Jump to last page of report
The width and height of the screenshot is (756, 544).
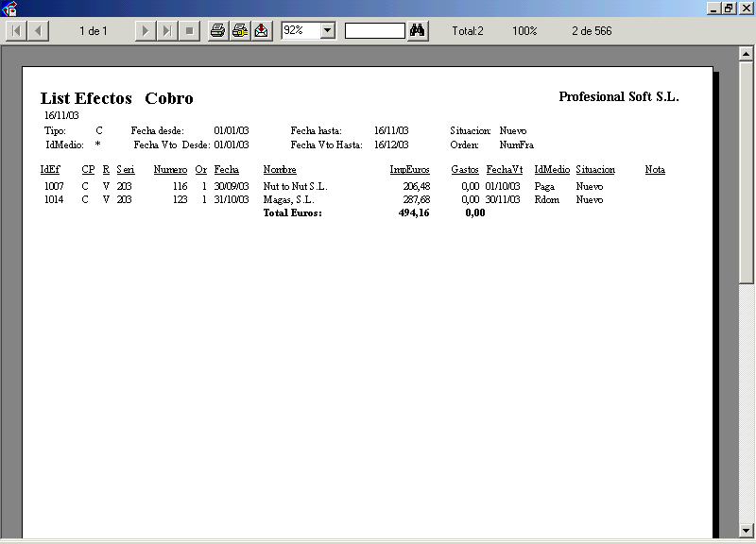(166, 31)
